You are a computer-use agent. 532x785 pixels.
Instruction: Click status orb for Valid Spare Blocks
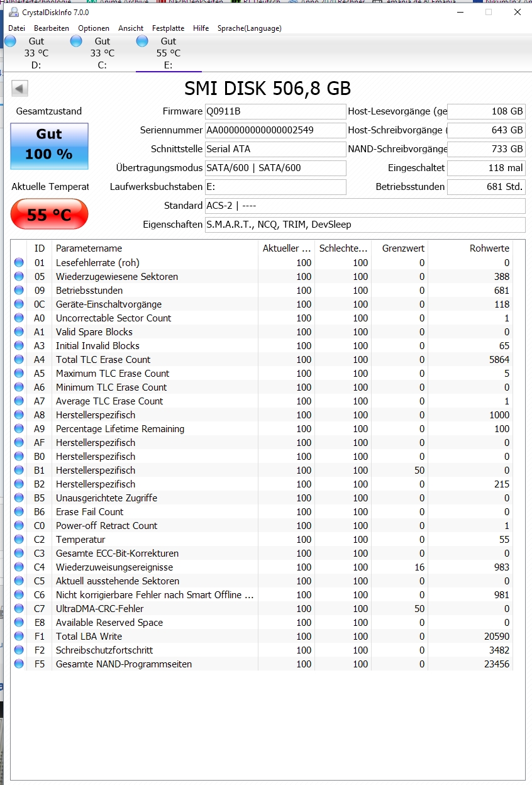(x=19, y=332)
